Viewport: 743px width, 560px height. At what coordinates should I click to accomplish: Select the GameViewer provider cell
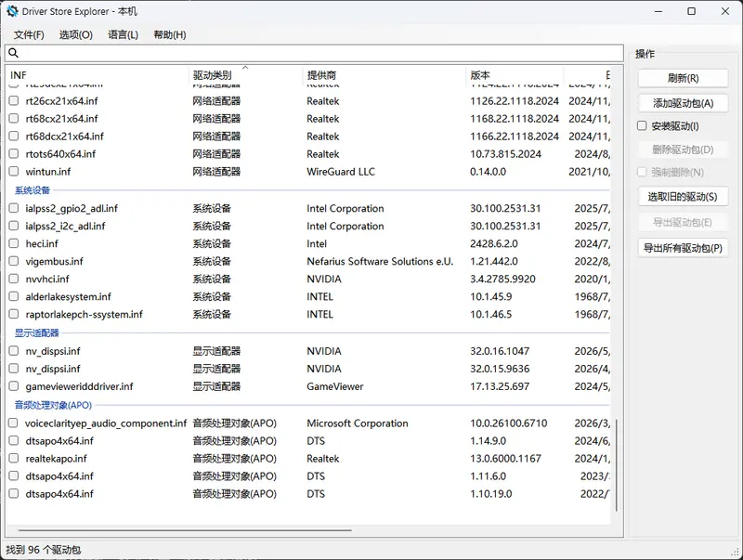click(x=335, y=386)
